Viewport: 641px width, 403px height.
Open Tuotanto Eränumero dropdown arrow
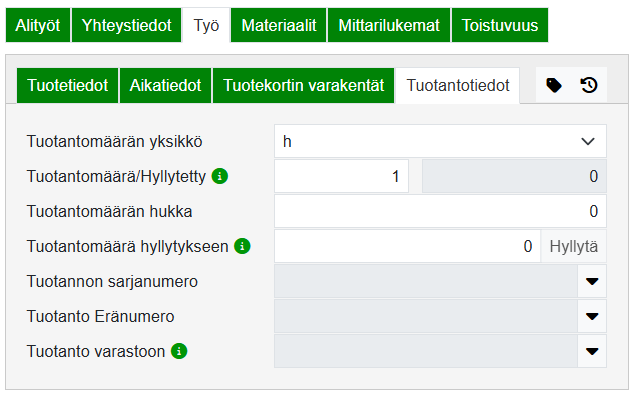(592, 317)
